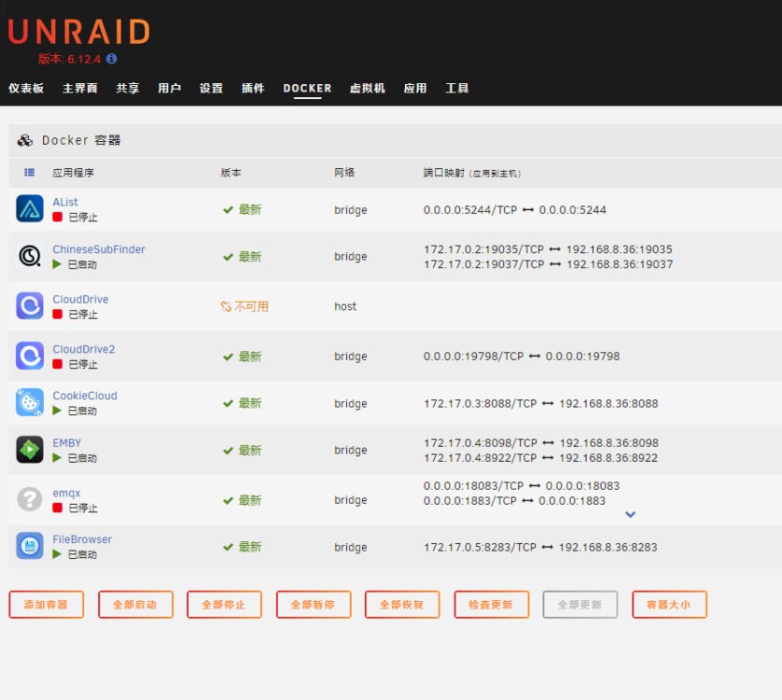
Task: Click the 检查更新 check updates button
Action: pos(491,604)
